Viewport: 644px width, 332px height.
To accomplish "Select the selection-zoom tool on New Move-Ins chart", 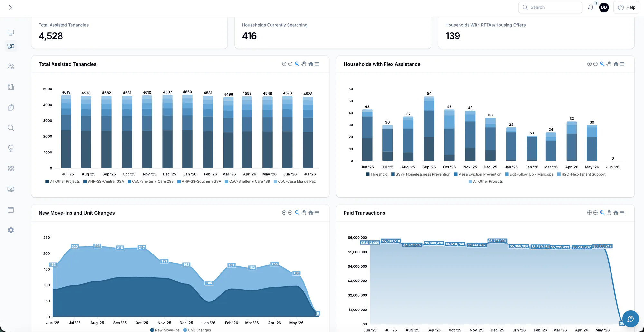I will pos(297,213).
